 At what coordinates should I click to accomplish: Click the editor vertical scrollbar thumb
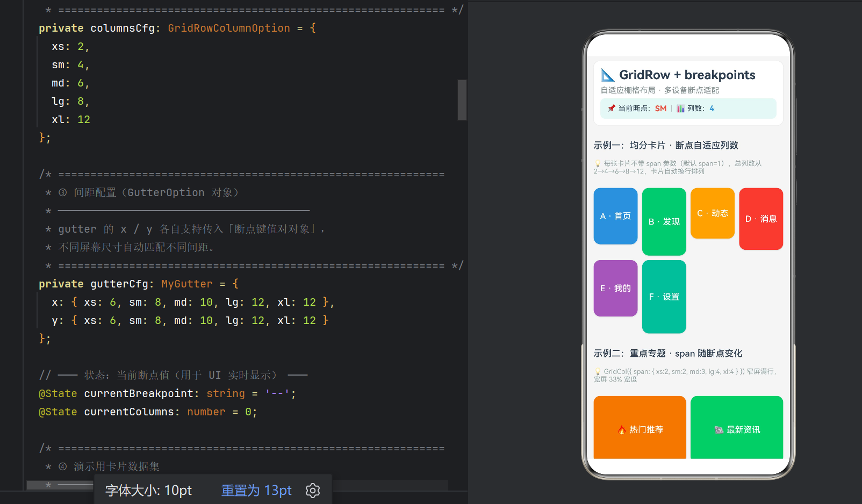[462, 100]
